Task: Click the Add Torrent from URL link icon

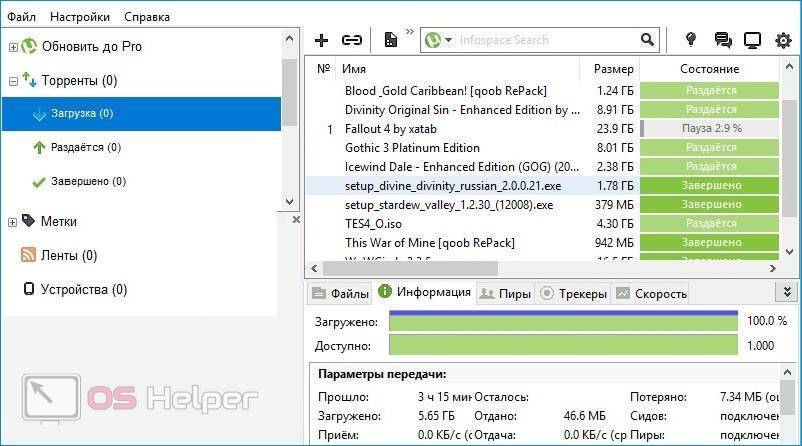Action: [x=351, y=40]
